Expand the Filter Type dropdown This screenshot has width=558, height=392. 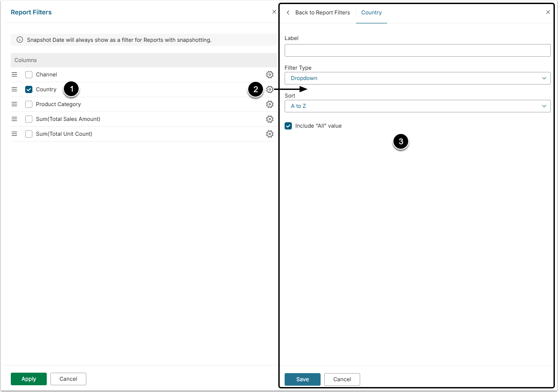click(x=417, y=78)
